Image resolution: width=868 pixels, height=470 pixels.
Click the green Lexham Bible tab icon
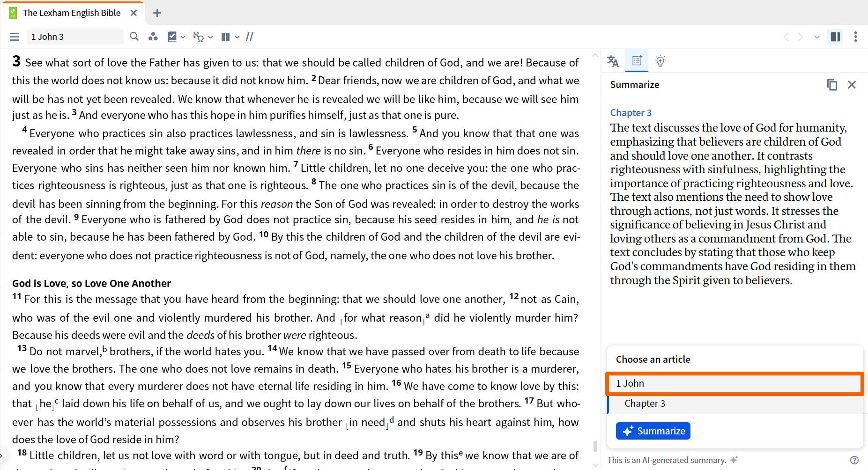pos(13,13)
